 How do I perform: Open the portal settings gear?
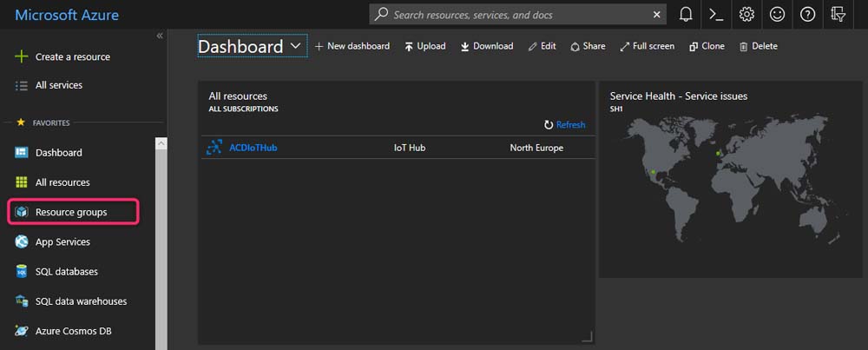point(746,15)
